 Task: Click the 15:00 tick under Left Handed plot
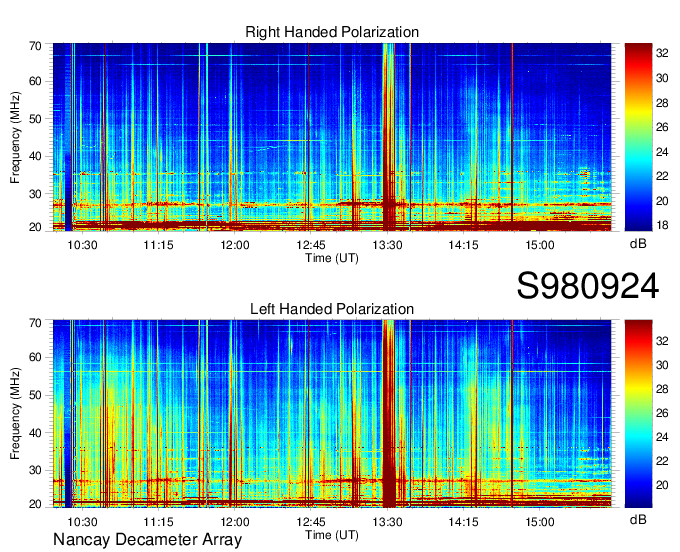[539, 522]
